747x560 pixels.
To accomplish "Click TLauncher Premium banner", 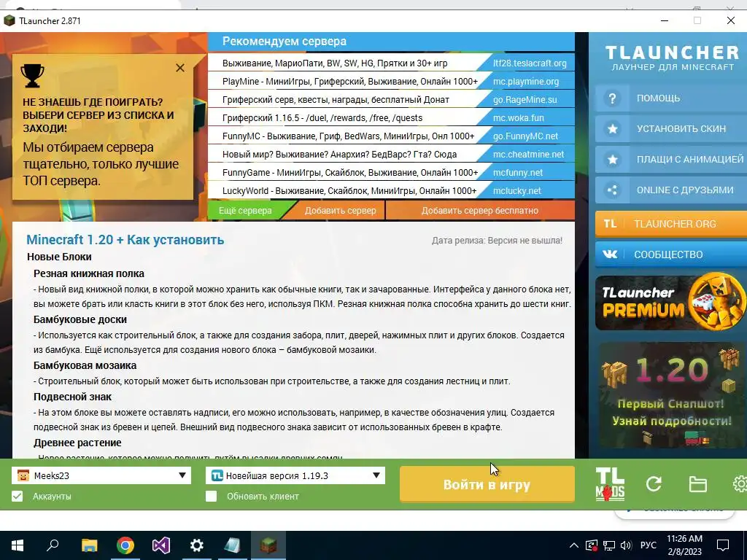I will pos(671,303).
